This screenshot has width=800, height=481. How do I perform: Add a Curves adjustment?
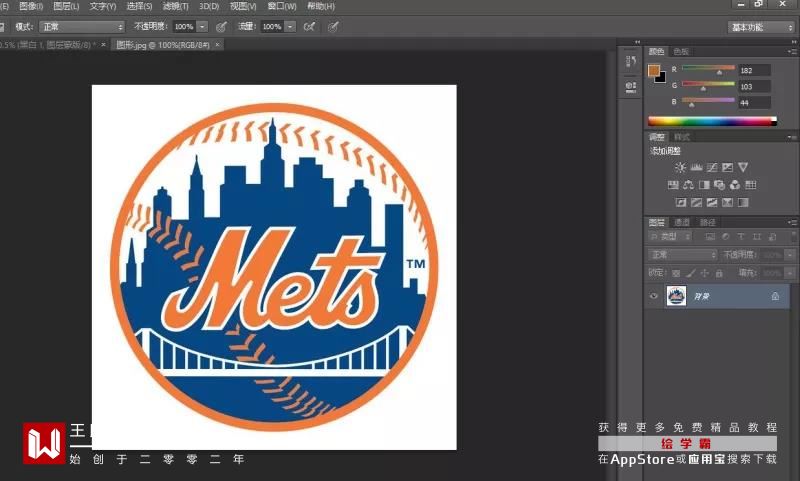[x=712, y=167]
